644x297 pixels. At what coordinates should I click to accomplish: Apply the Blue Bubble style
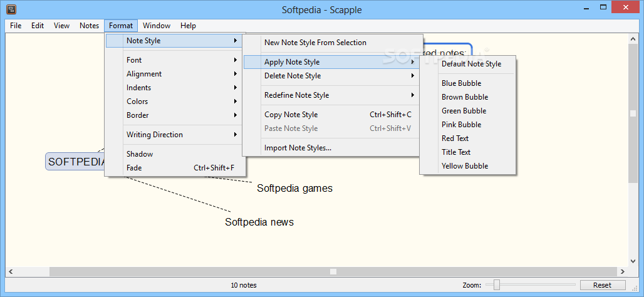pyautogui.click(x=468, y=83)
